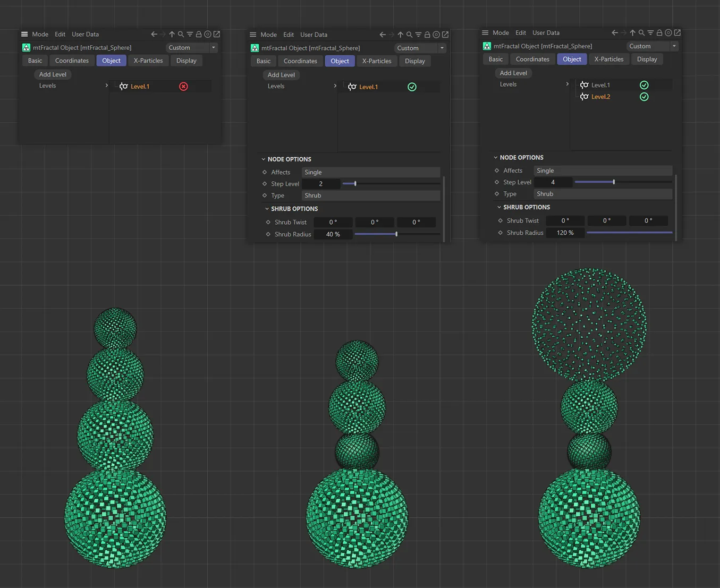Click the search icon in the left panel
Image resolution: width=720 pixels, height=588 pixels.
click(x=181, y=34)
